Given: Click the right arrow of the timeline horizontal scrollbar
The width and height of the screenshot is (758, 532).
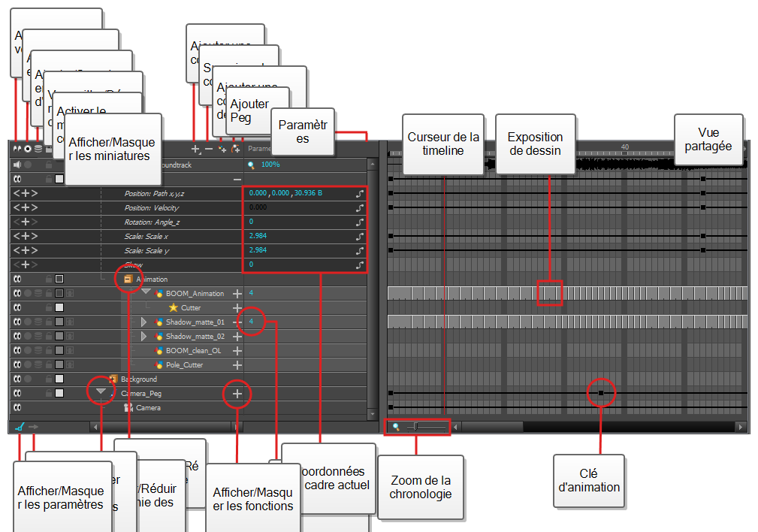Looking at the screenshot, I should 741,427.
